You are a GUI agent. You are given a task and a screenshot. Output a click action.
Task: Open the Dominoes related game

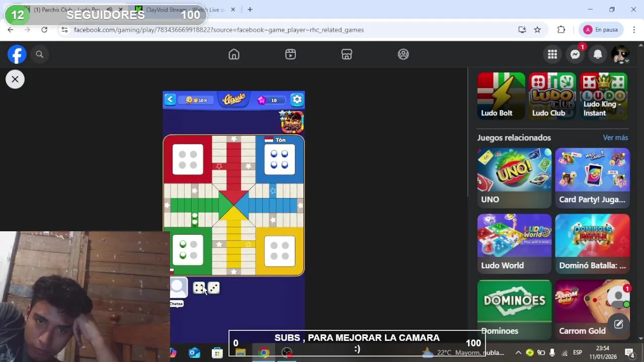click(x=514, y=309)
